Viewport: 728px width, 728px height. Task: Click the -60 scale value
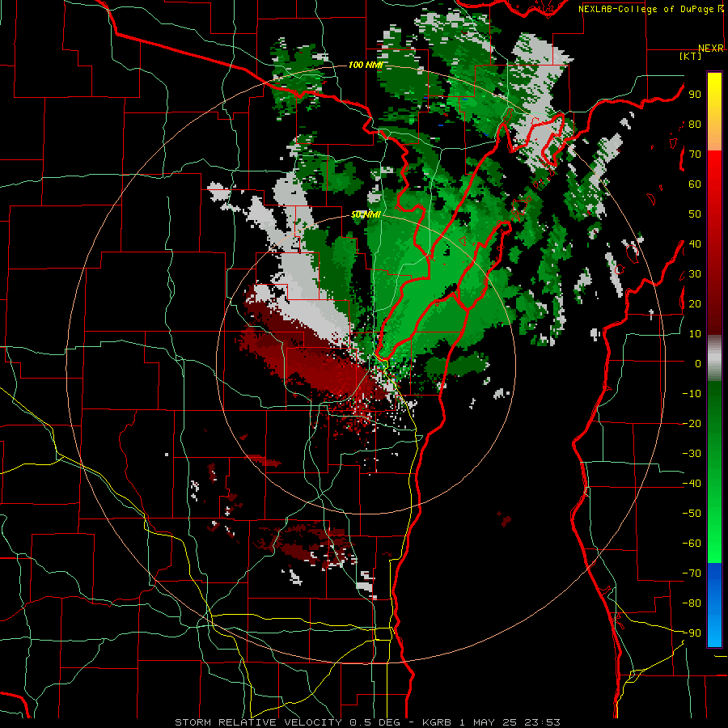[x=692, y=544]
